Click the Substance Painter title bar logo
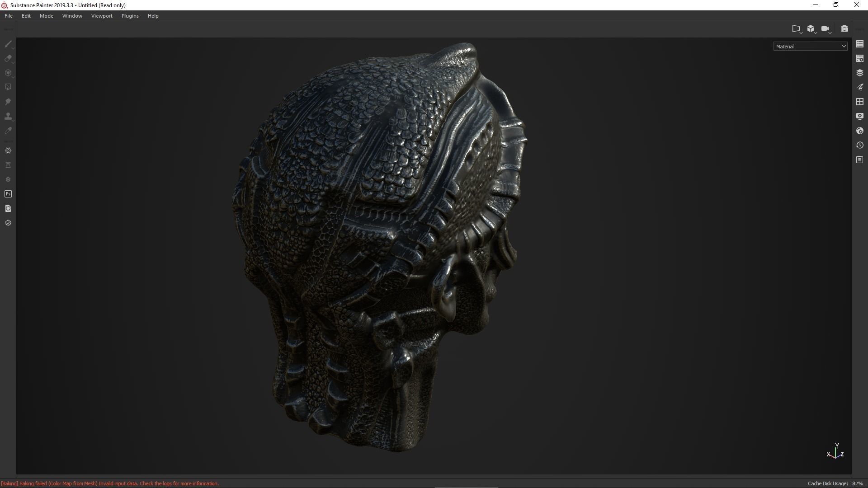 (x=5, y=5)
